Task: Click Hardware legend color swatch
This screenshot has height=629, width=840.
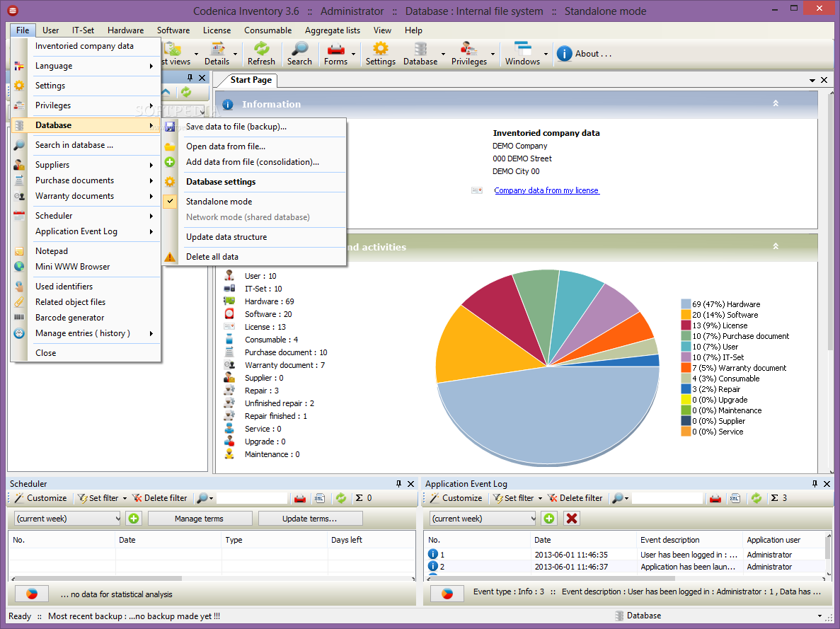Action: 686,304
